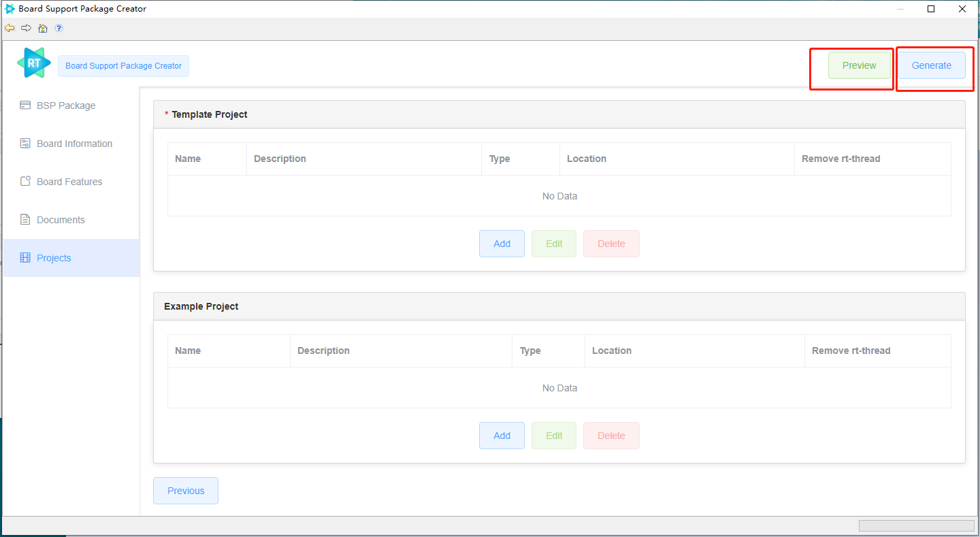Click the BSP Package card icon in sidebar
This screenshot has width=980, height=537.
pos(25,105)
